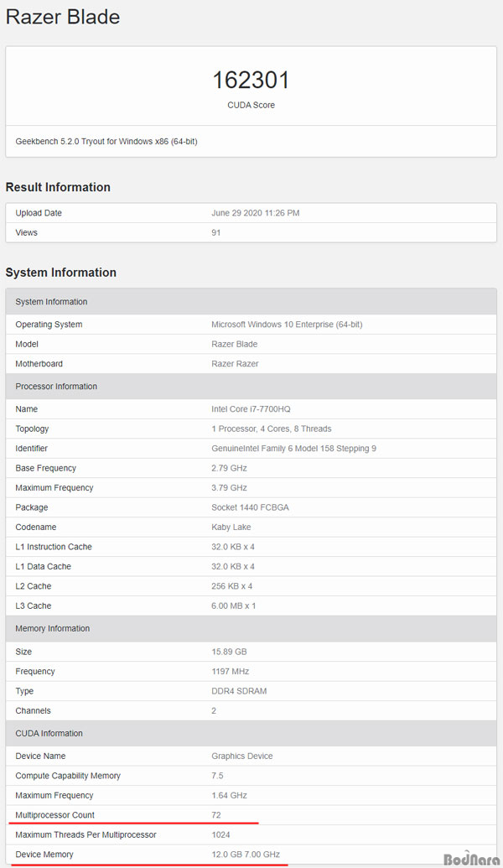Click the L3 Cache row label
The width and height of the screenshot is (503, 868).
[x=34, y=606]
